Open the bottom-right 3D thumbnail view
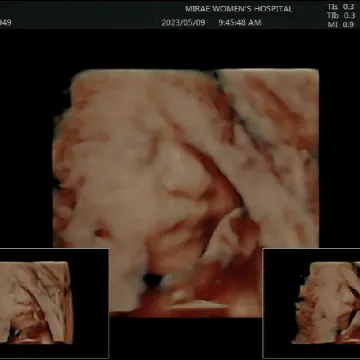The width and height of the screenshot is (360, 360). coord(312,303)
